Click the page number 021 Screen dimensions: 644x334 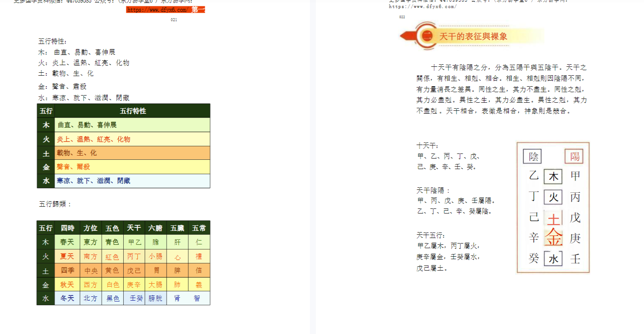[x=174, y=20]
